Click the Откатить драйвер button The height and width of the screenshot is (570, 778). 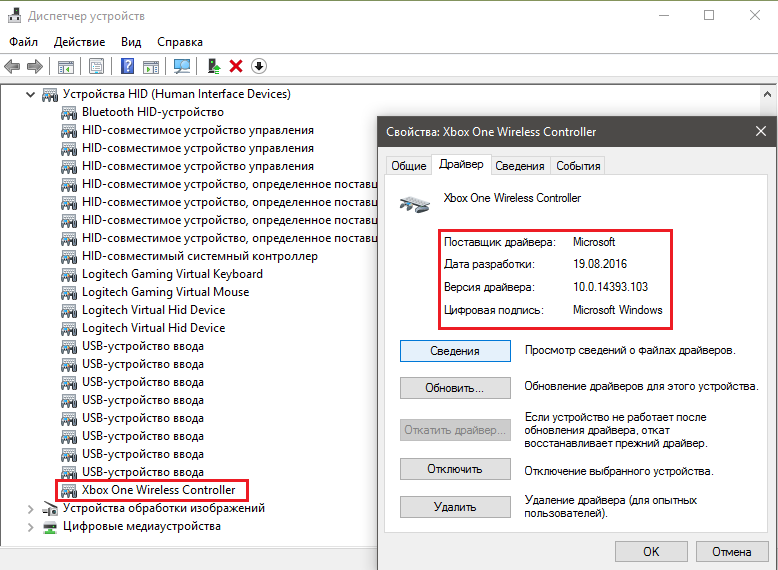click(x=455, y=430)
